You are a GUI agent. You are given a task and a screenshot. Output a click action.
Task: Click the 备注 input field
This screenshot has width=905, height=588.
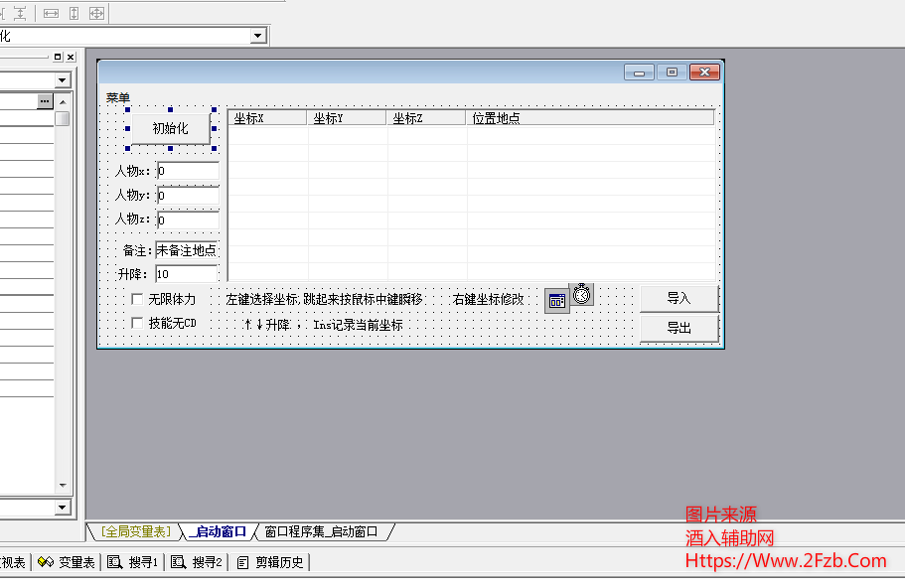click(187, 250)
